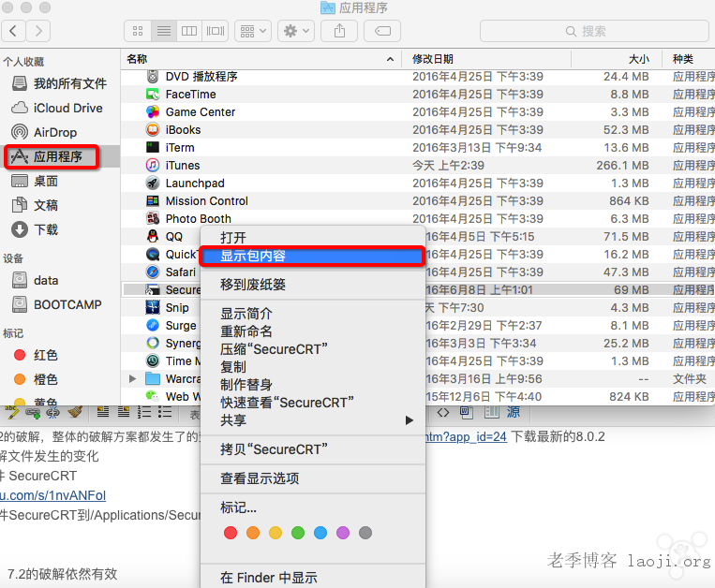Screen dimensions: 715x588
Task: Apply the green tag color dot
Action: (298, 533)
